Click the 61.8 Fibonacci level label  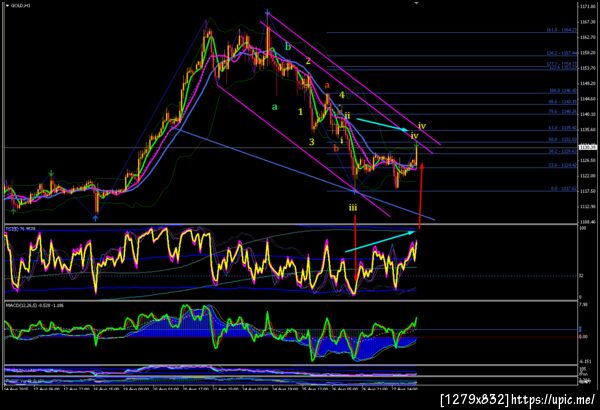tap(562, 128)
